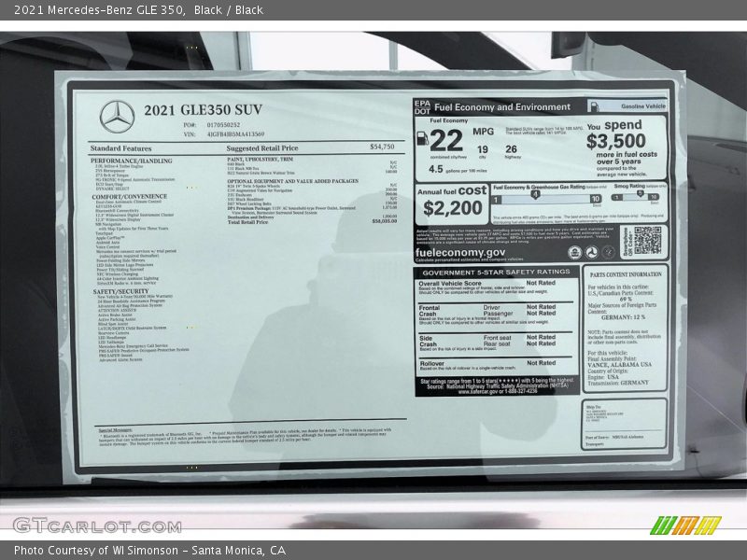
Task: Click 'Not Rated' beside Rollover
Action: pos(541,363)
